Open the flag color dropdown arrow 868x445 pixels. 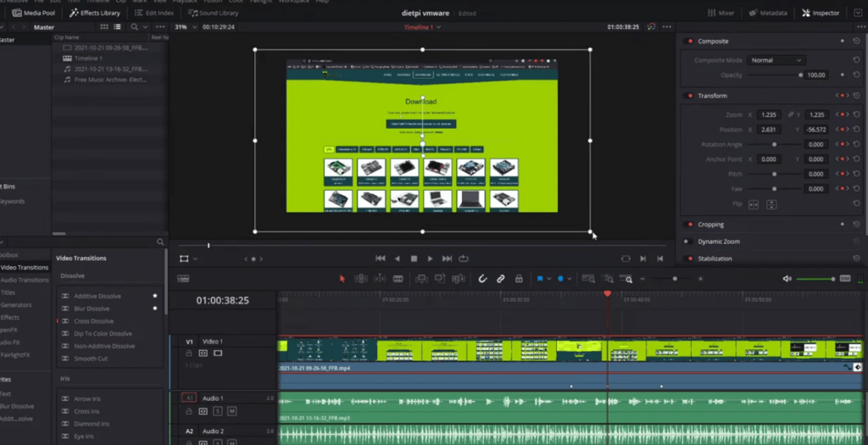point(549,279)
